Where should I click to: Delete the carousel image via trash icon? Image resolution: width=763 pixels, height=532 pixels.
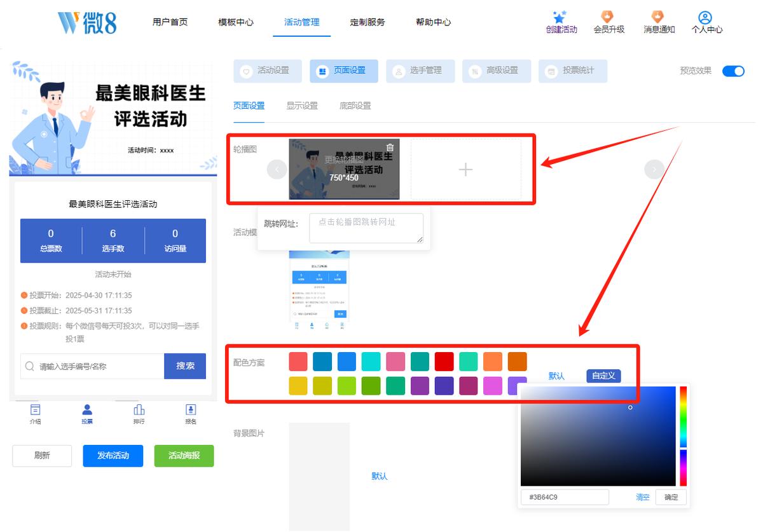tap(390, 147)
